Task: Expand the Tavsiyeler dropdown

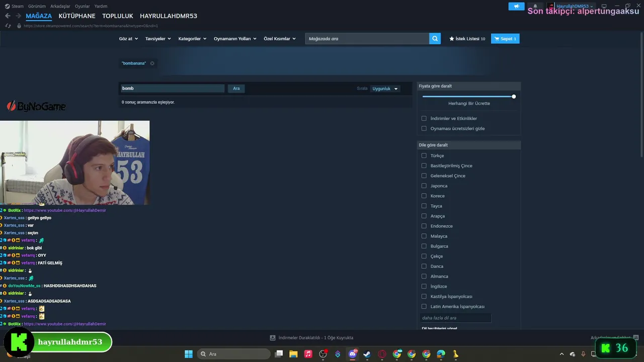Action: (158, 39)
